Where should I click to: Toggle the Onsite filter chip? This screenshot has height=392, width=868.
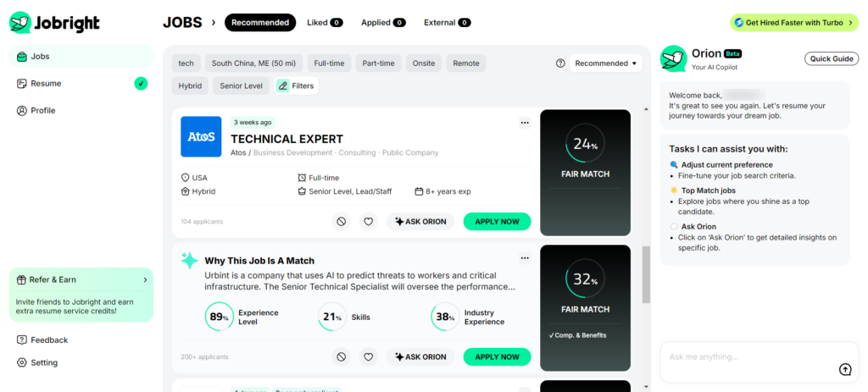(x=424, y=63)
